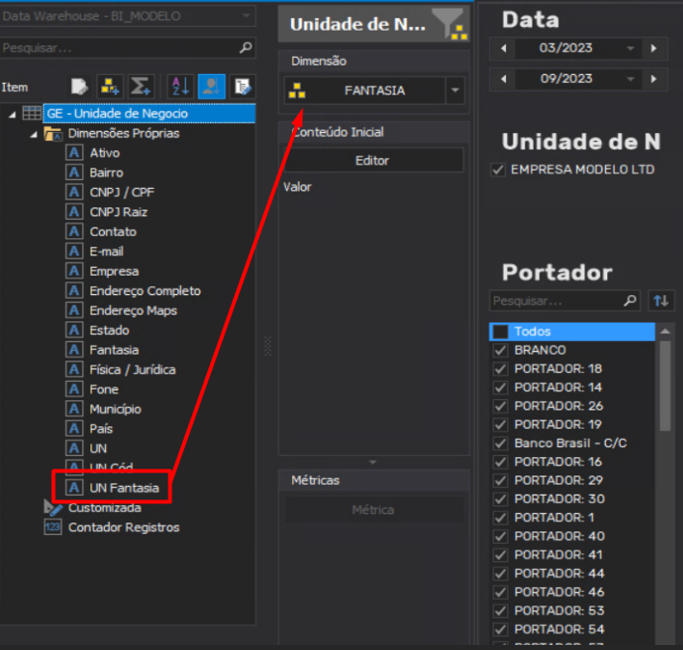683x650 pixels.
Task: Click the attribute icon next to Empresa
Action: 74,271
